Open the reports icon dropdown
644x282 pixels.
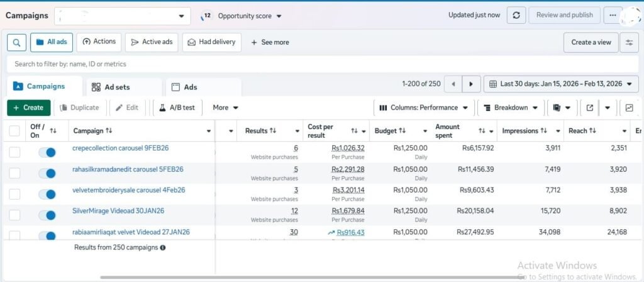point(562,108)
